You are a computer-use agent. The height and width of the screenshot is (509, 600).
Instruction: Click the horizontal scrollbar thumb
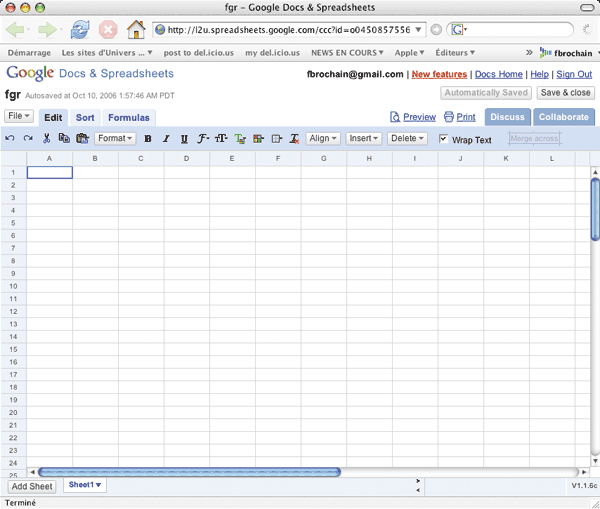click(x=189, y=472)
